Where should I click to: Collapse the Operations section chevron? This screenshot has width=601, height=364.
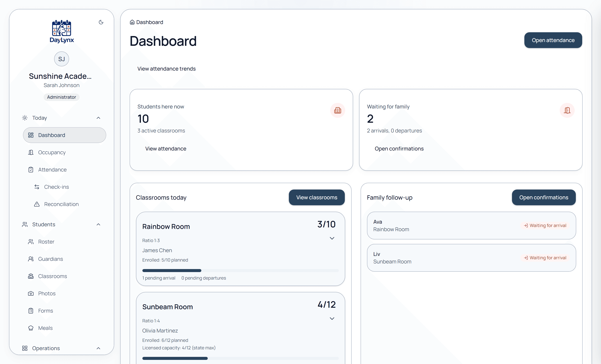[98, 349]
